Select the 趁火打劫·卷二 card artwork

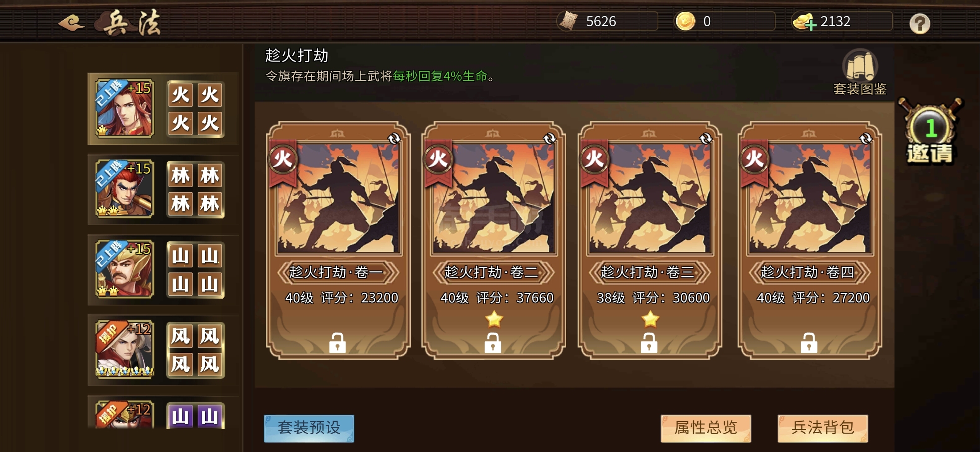493,198
